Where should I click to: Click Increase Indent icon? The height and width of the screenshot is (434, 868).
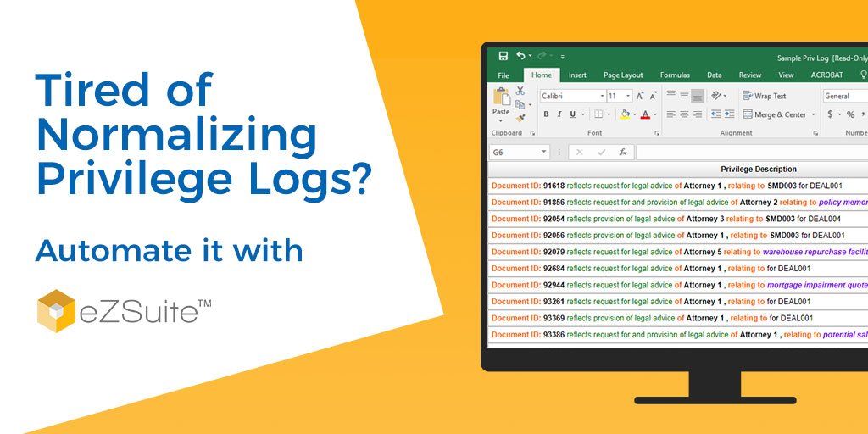730,114
